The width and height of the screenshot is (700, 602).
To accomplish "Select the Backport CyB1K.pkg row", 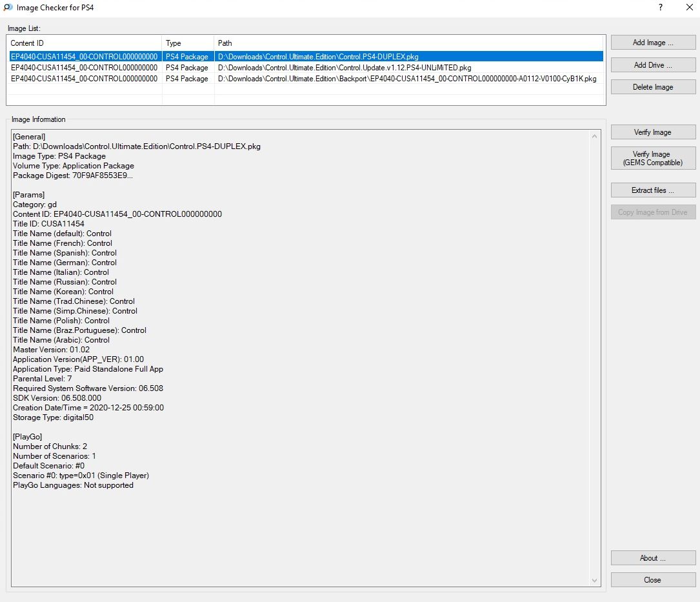I will tap(306, 79).
